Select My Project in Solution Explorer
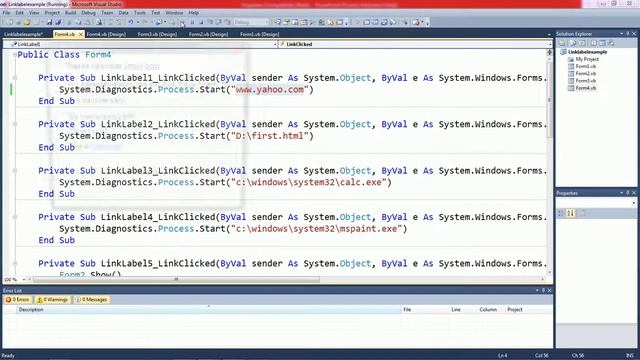 pyautogui.click(x=587, y=59)
